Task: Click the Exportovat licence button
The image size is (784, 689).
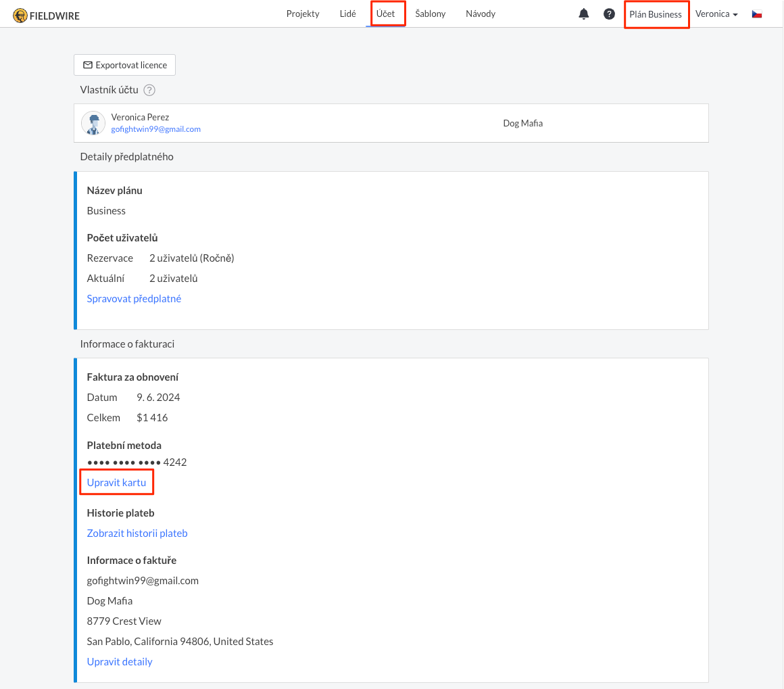Action: (x=124, y=65)
